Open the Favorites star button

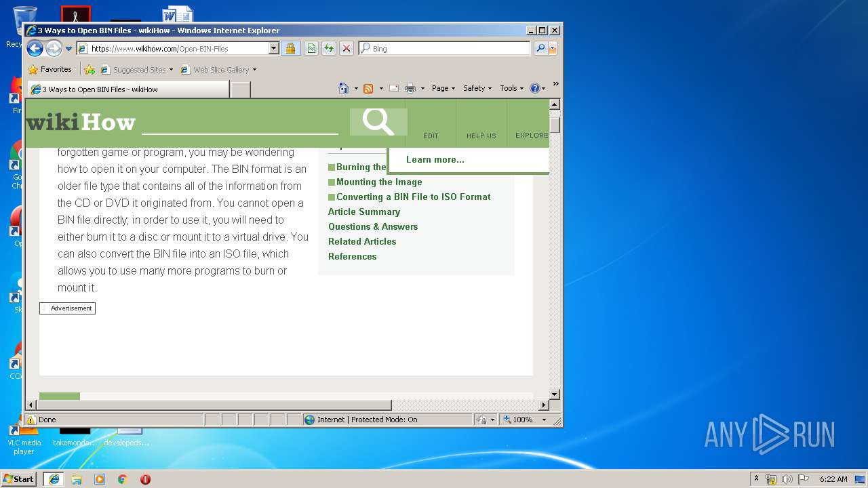(50, 69)
